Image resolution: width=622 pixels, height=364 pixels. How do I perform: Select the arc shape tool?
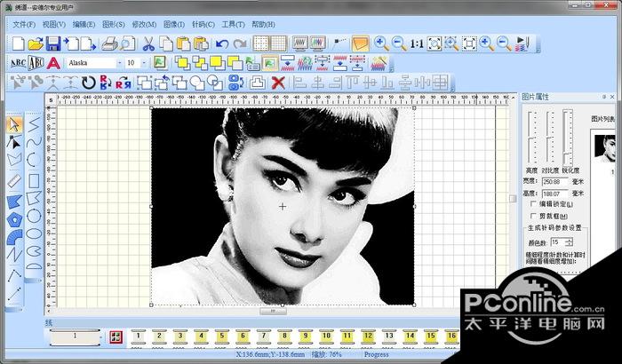(34, 160)
